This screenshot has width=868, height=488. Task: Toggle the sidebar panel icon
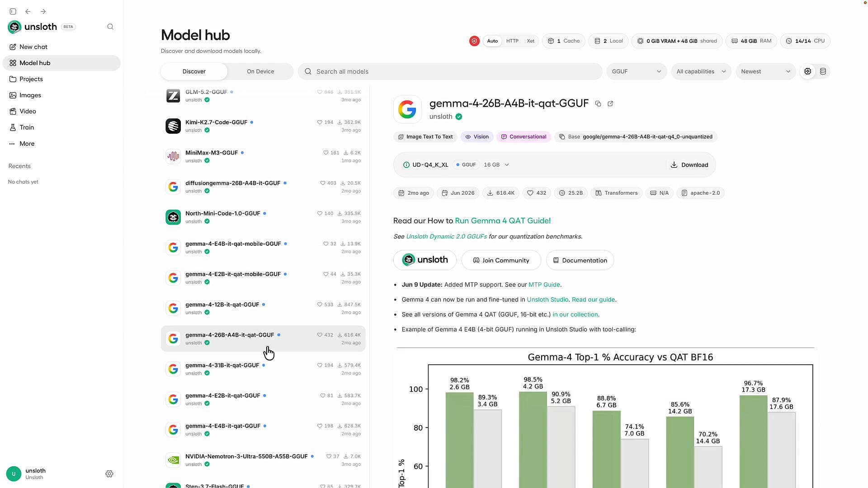tap(13, 11)
